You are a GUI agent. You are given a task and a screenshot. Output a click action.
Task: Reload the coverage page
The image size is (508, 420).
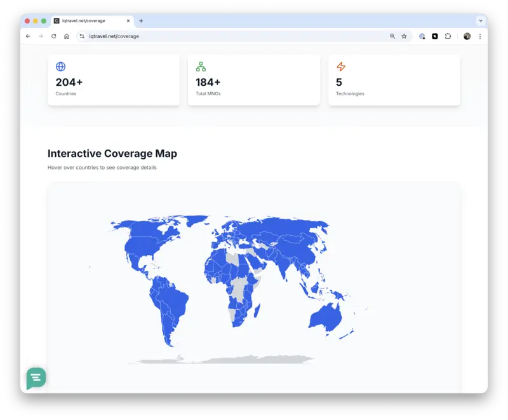point(53,36)
